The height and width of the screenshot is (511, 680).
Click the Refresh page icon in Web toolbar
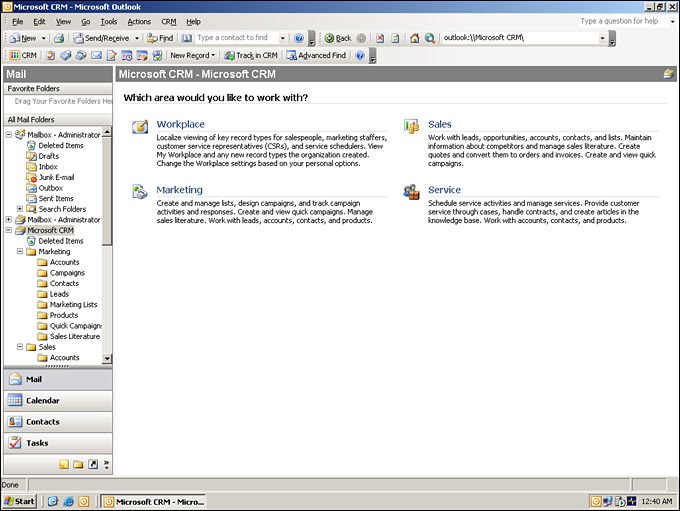tap(395, 38)
